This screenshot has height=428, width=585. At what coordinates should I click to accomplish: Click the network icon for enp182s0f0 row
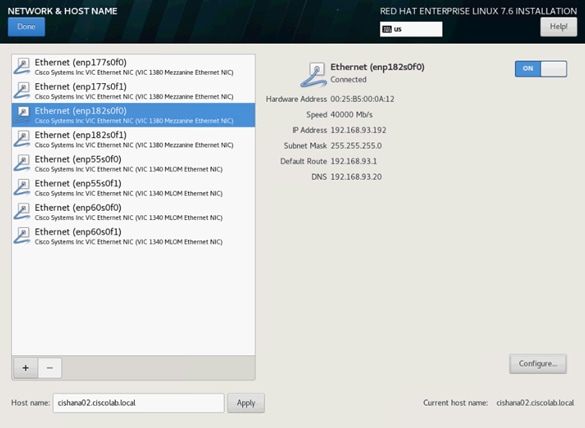pyautogui.click(x=22, y=115)
